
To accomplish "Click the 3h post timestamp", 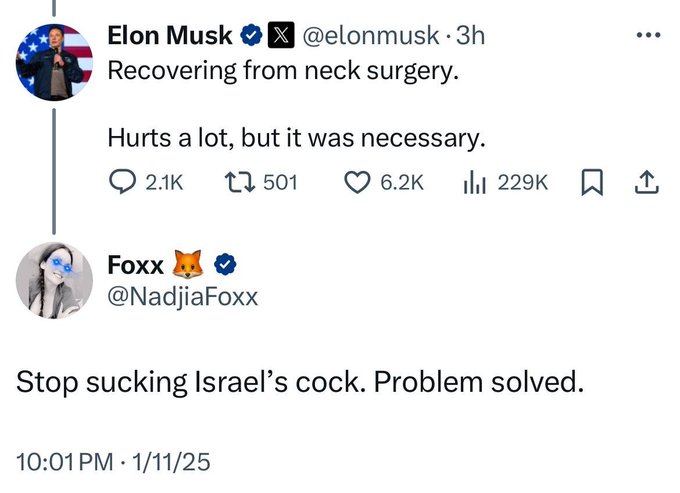I will point(469,37).
